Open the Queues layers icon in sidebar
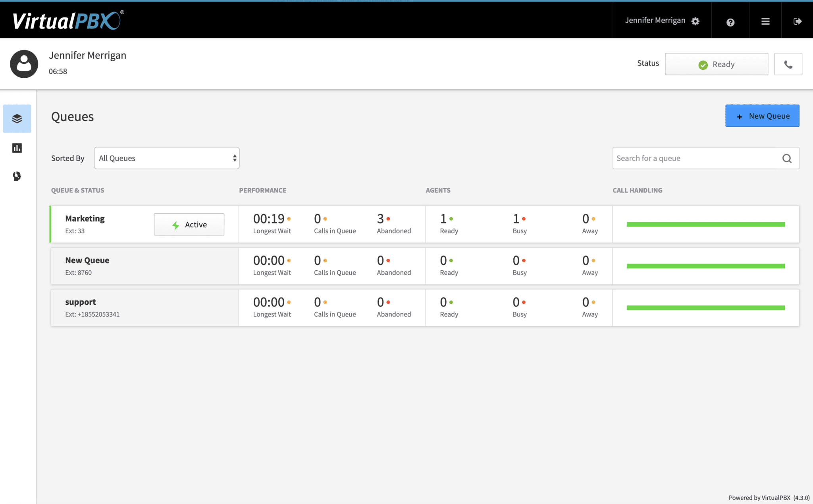Screen dimensions: 813x504 coord(17,119)
